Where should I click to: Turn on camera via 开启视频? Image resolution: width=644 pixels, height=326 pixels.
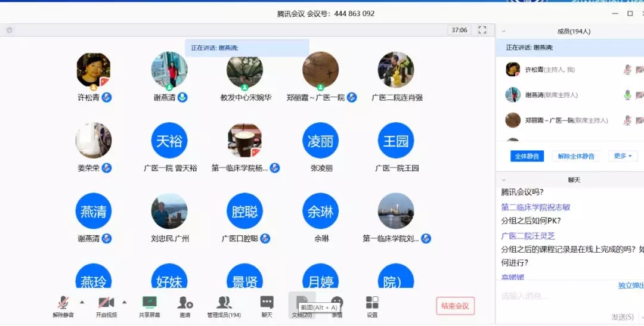[106, 303]
